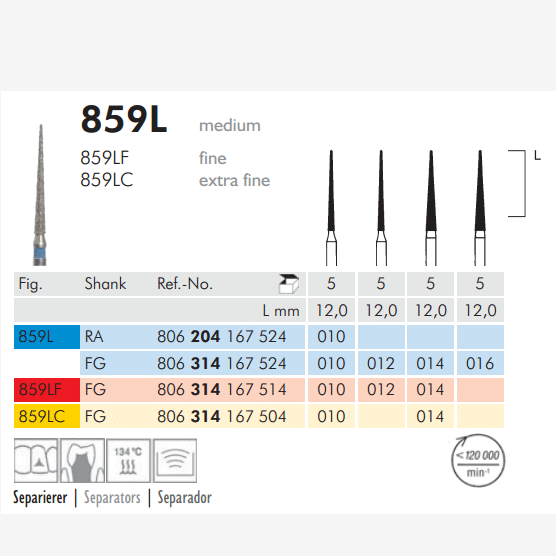
Task: Click the 134 °C autoclave icon
Action: coord(128,460)
